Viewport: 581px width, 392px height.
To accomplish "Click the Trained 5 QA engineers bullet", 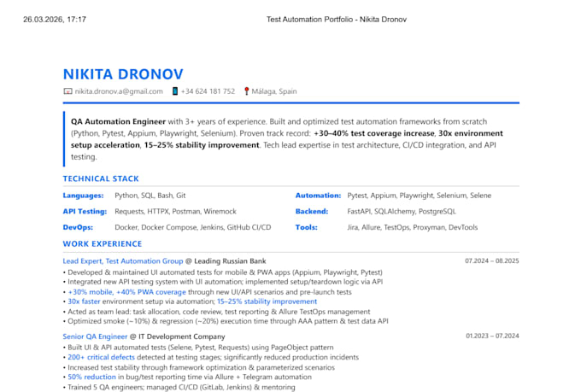I will [x=179, y=387].
